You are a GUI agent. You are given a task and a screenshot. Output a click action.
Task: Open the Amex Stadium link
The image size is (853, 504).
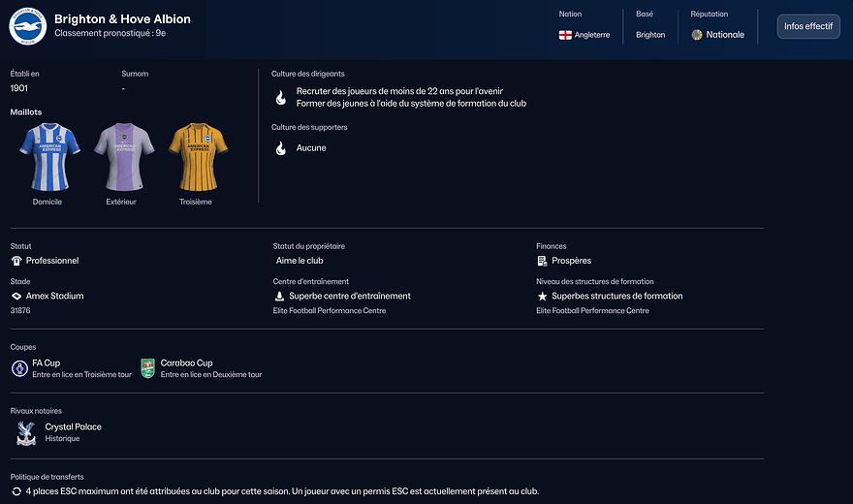(54, 296)
